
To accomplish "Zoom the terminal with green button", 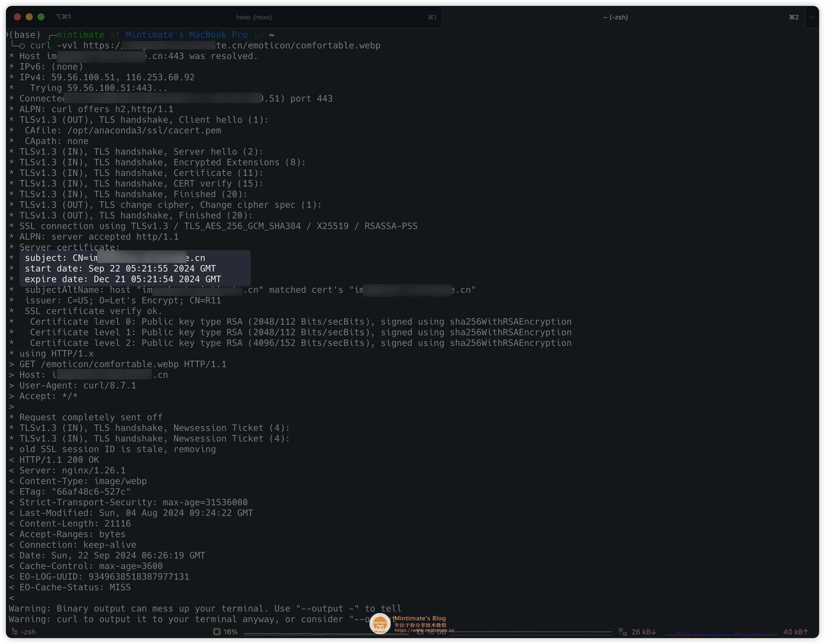I will point(41,17).
